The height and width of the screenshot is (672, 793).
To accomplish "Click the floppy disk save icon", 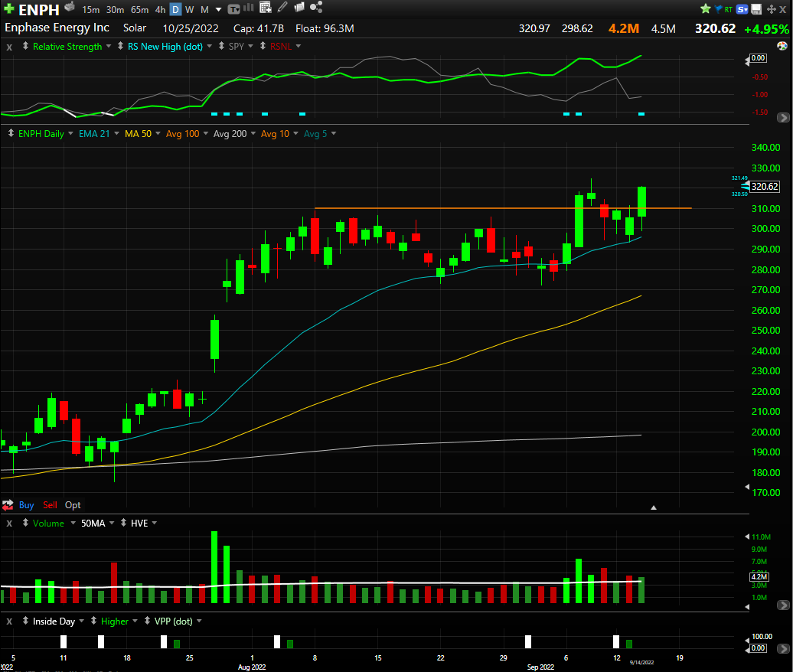I will click(756, 9).
